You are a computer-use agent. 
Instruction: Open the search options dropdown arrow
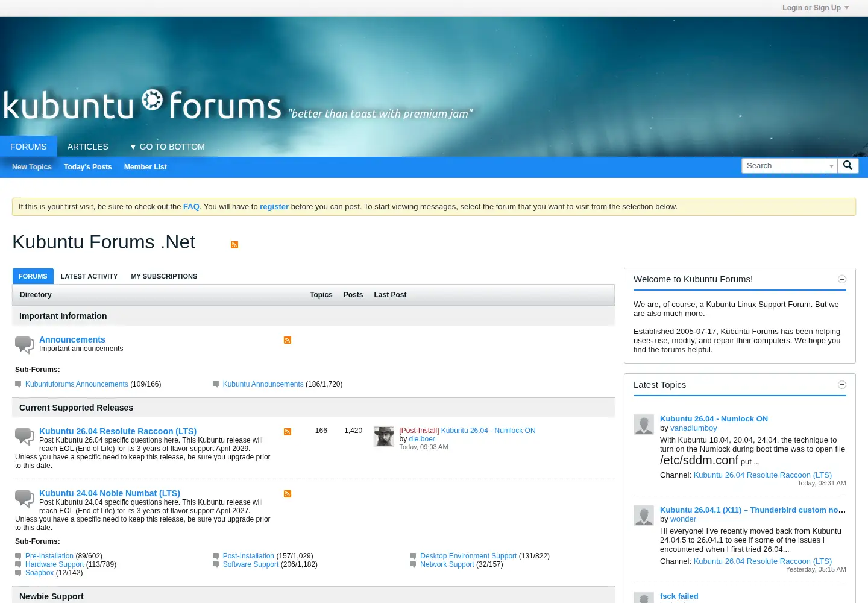click(831, 166)
